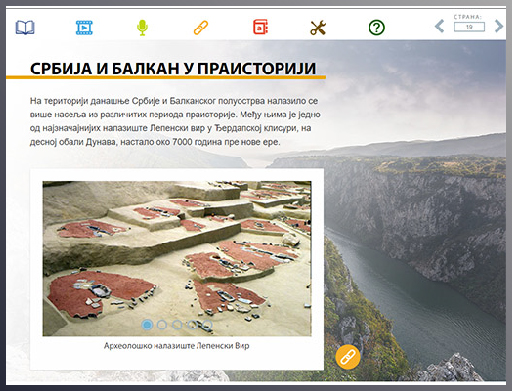Viewport: 512px width, 391px height.
Task: Open the blue book reading icon
Action: click(25, 27)
